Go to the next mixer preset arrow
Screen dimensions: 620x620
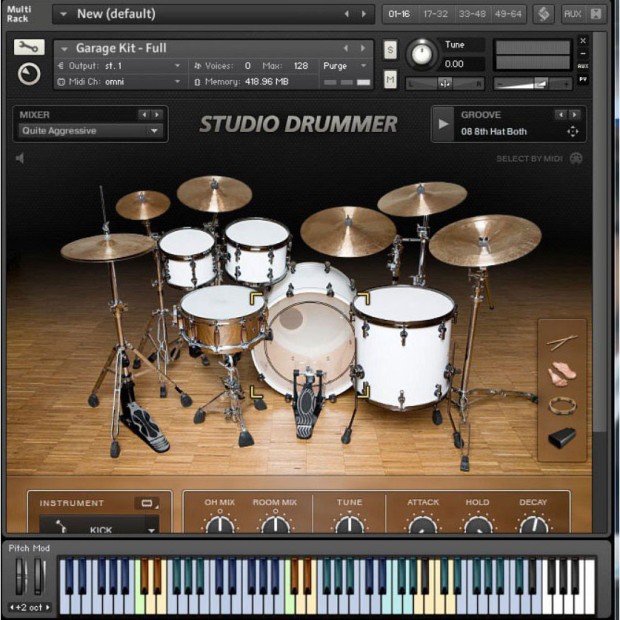157,115
